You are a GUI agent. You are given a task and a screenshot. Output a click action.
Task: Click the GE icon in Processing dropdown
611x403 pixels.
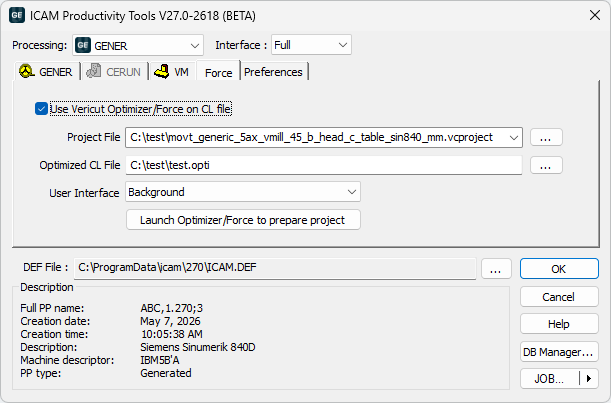coord(83,45)
